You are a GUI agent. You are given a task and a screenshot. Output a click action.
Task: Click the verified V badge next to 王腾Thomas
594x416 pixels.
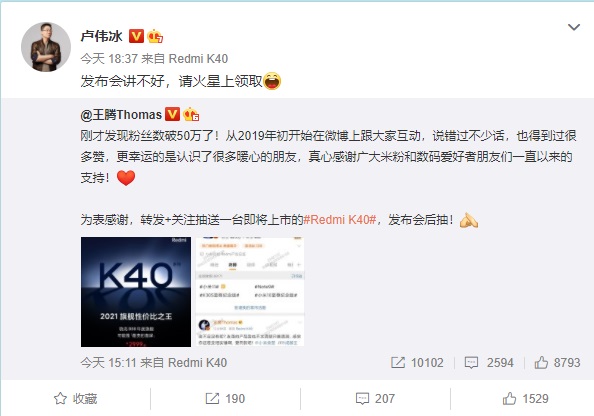coord(172,114)
